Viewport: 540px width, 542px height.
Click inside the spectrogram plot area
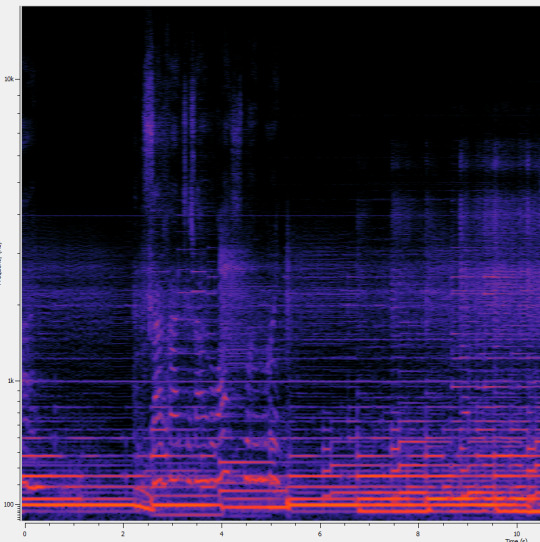pos(281,263)
